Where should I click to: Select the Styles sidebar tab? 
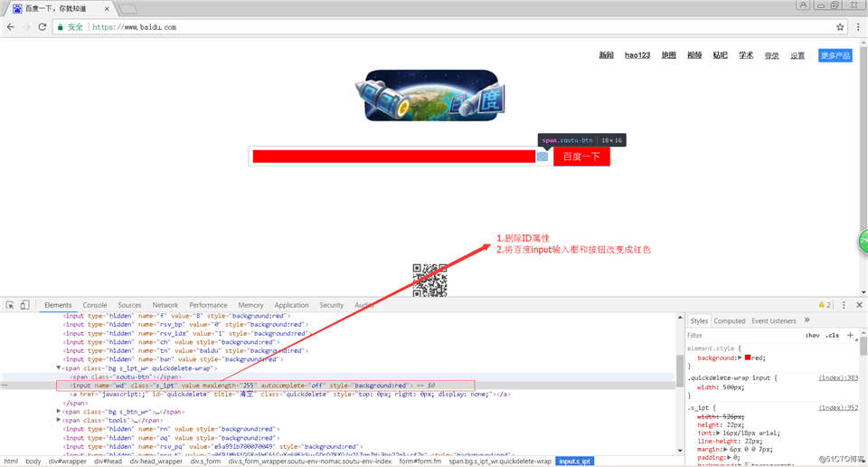pyautogui.click(x=699, y=320)
